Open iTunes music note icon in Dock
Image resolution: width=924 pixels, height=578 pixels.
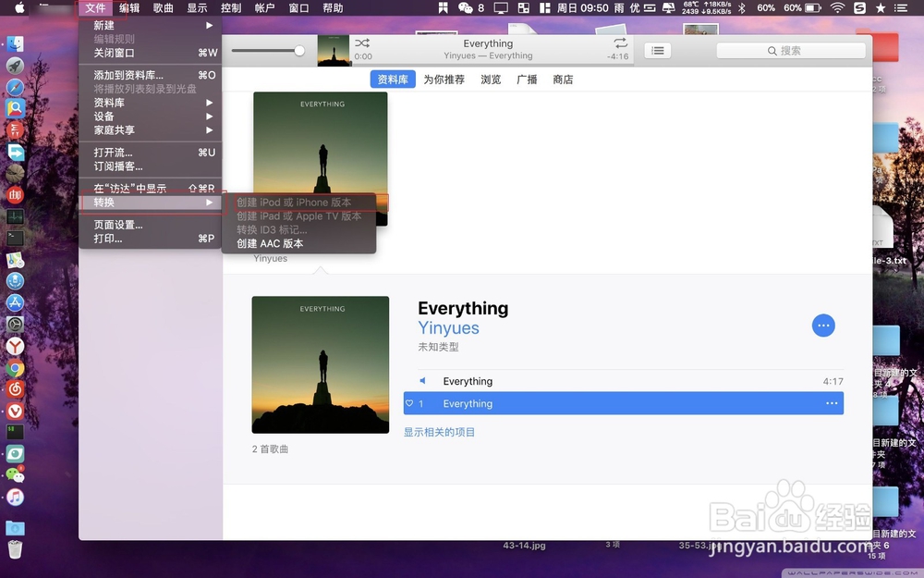(15, 498)
